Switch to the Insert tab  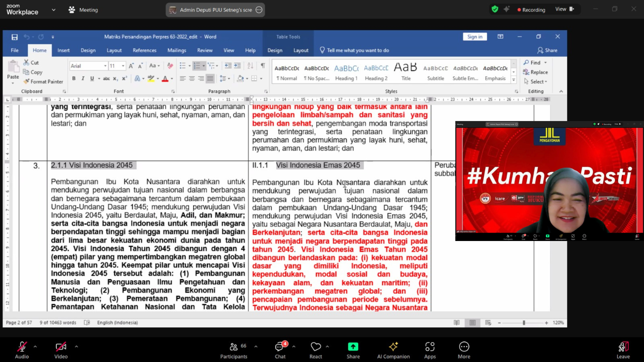tap(63, 50)
